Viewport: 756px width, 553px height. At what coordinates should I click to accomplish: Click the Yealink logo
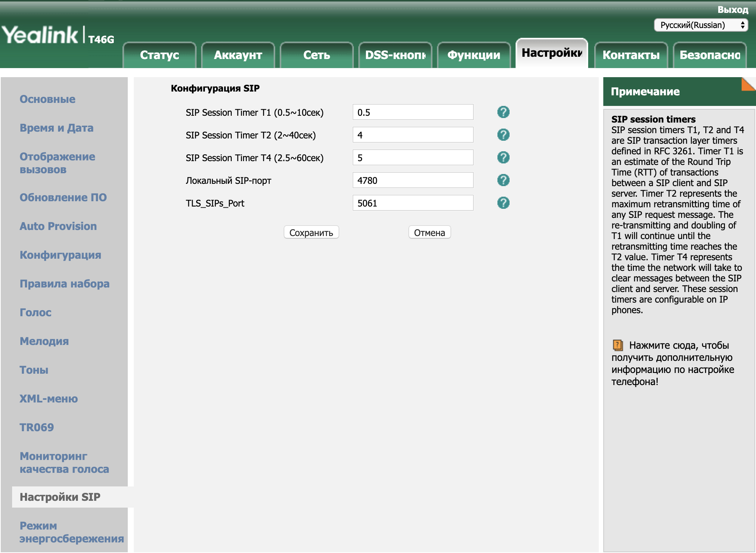pyautogui.click(x=40, y=35)
